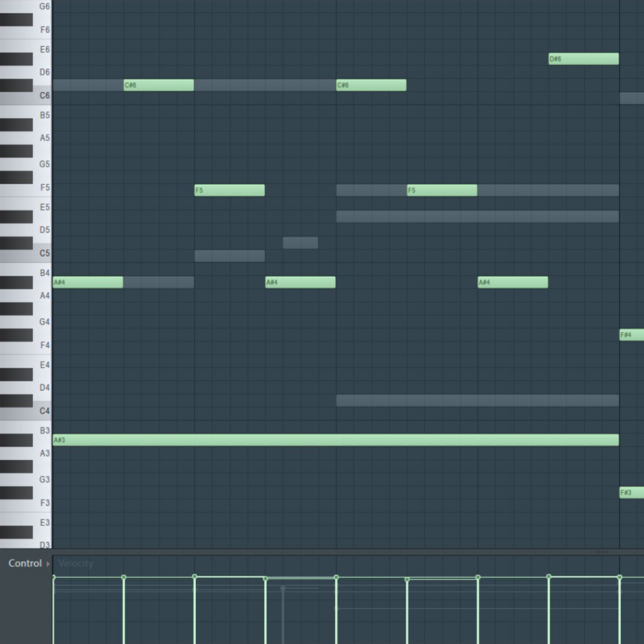644x644 pixels.
Task: Click velocity handle of the D#6 note
Action: pyautogui.click(x=549, y=577)
